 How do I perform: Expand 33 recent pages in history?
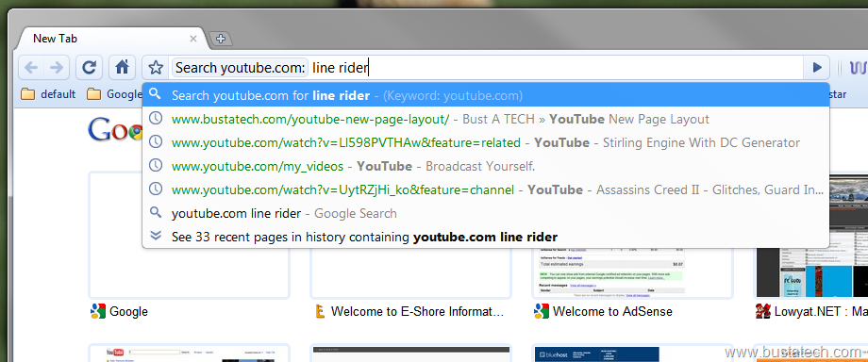(x=486, y=237)
